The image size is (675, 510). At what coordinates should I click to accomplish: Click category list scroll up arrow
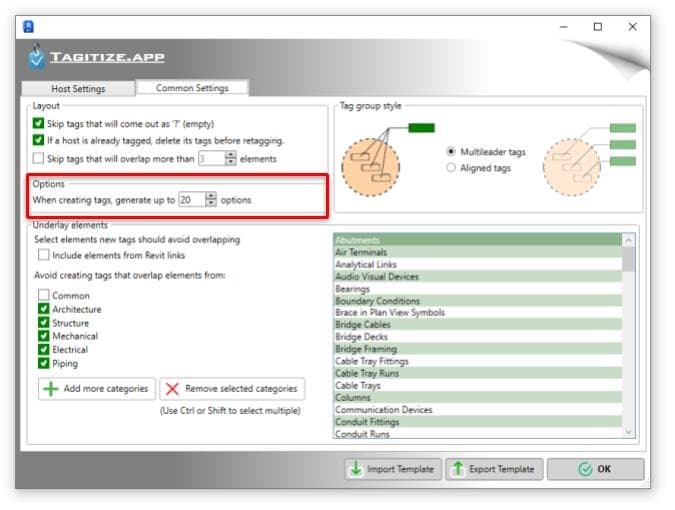[x=628, y=240]
